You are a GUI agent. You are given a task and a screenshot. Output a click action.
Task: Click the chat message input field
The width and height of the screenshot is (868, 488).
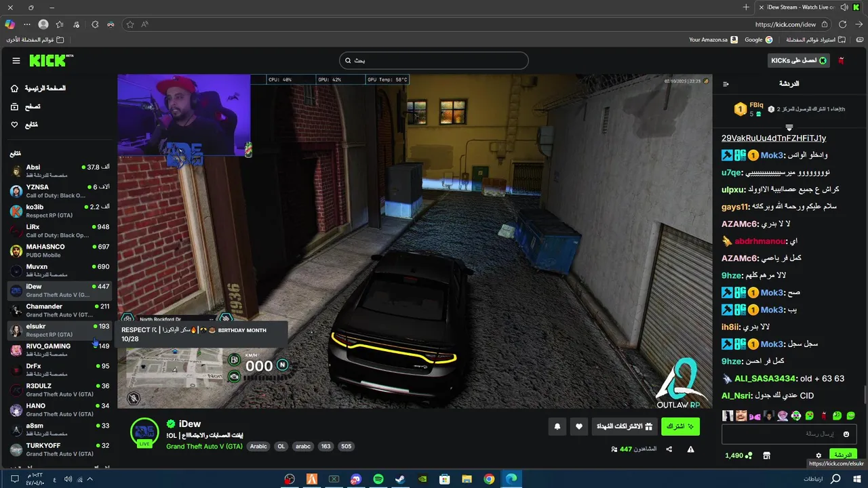[789, 434]
